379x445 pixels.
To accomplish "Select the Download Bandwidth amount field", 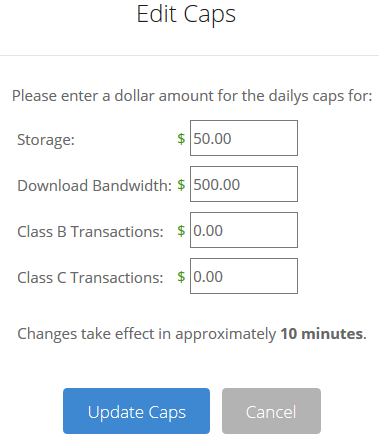I will (244, 184).
